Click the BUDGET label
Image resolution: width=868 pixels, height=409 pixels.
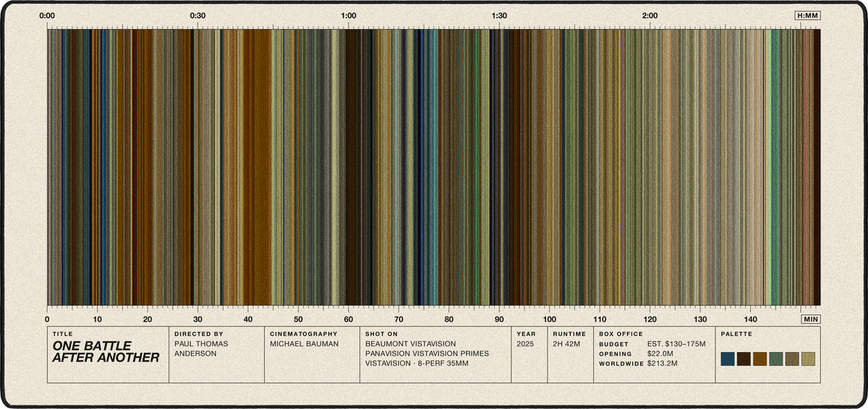pyautogui.click(x=613, y=345)
